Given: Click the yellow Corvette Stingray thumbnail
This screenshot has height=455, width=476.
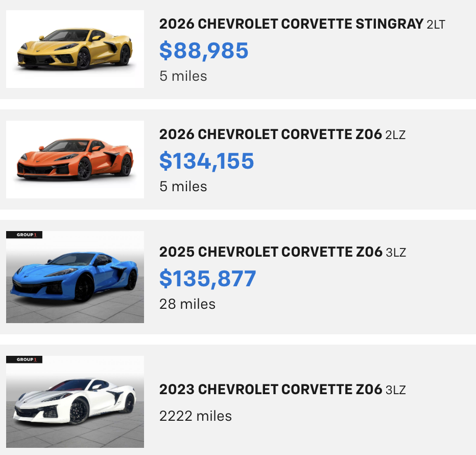Looking at the screenshot, I should pos(75,49).
